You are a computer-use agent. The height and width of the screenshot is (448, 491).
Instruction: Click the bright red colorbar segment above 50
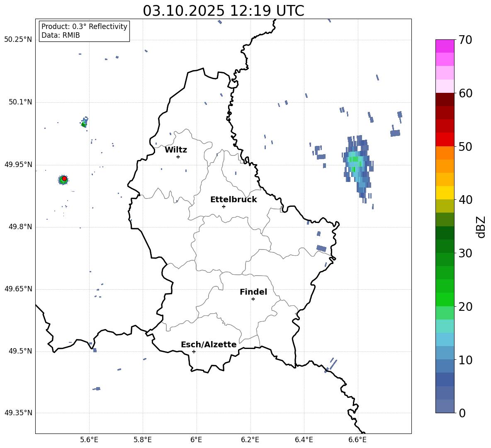(x=445, y=140)
